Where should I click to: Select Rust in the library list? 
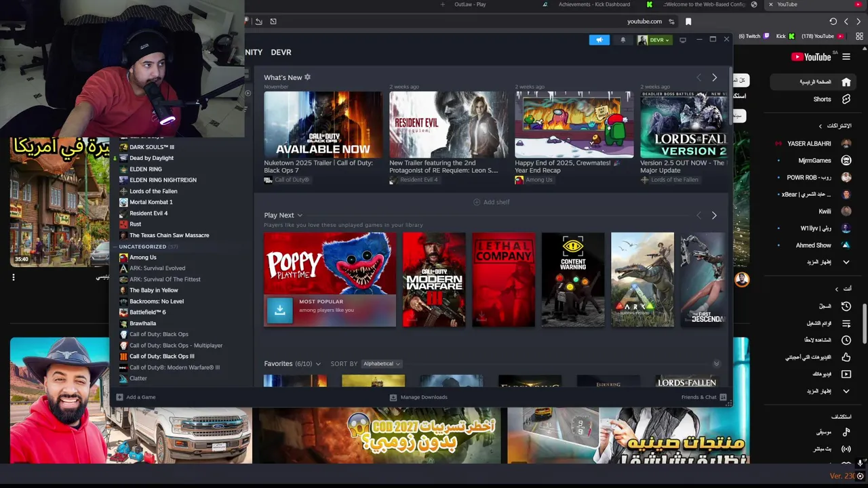coord(135,224)
